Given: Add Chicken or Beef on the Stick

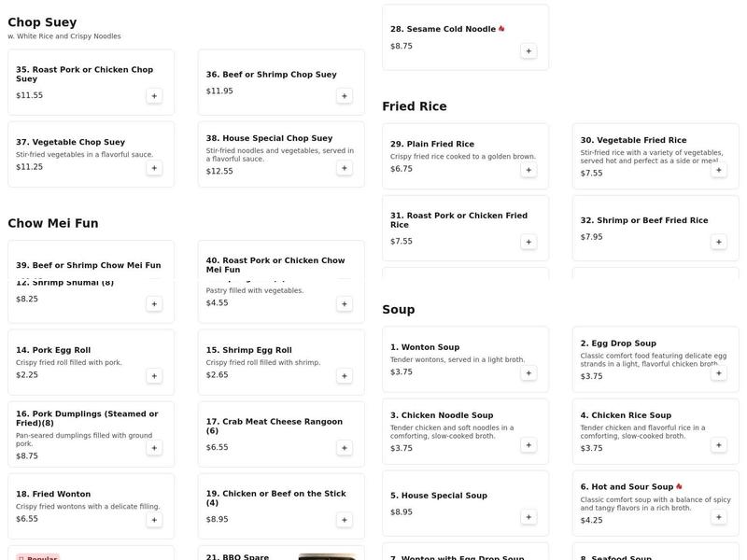Looking at the screenshot, I should coord(345,520).
